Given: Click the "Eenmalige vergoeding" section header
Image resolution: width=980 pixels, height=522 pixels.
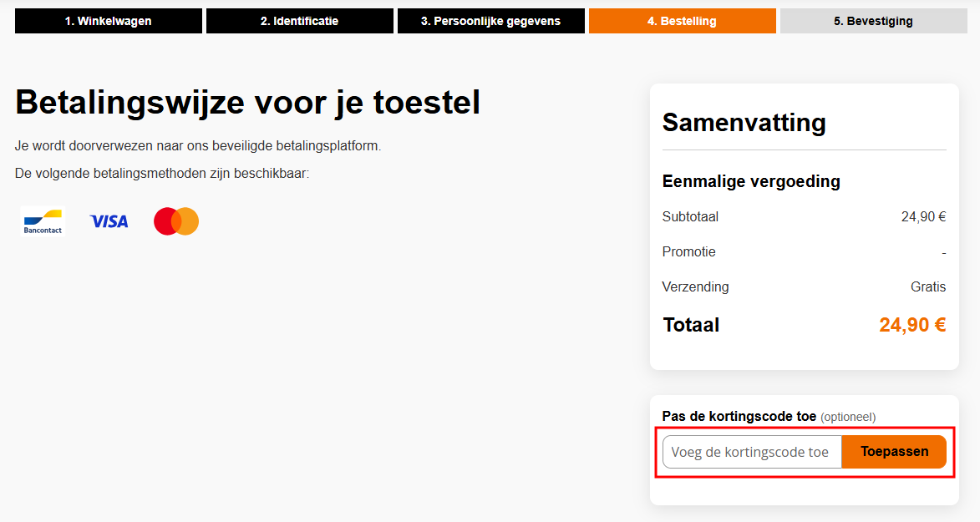Looking at the screenshot, I should point(750,180).
